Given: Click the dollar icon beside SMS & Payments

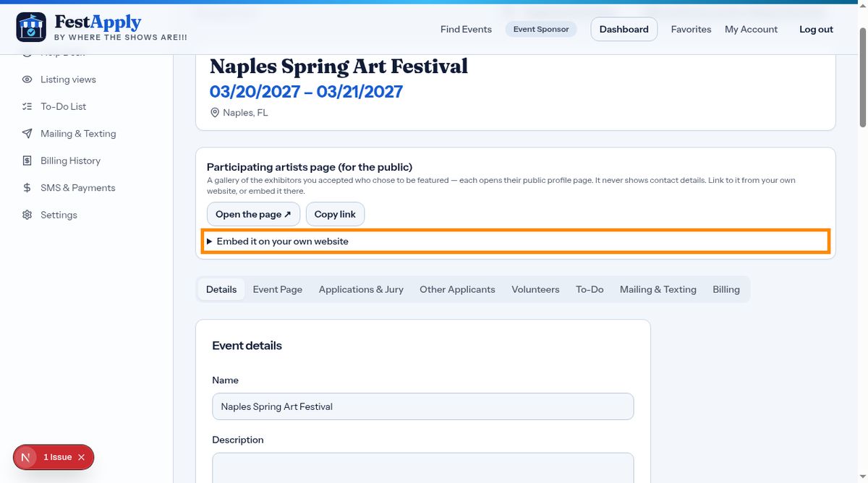Looking at the screenshot, I should (27, 188).
